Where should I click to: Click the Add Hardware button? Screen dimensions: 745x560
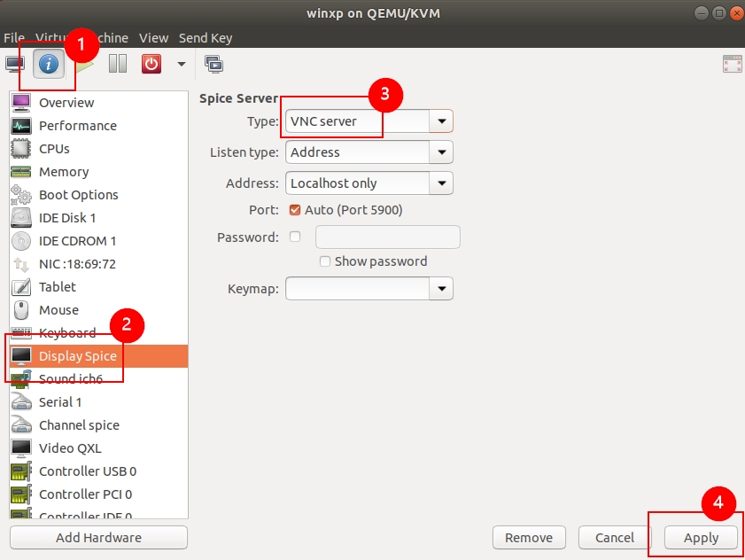coord(98,538)
